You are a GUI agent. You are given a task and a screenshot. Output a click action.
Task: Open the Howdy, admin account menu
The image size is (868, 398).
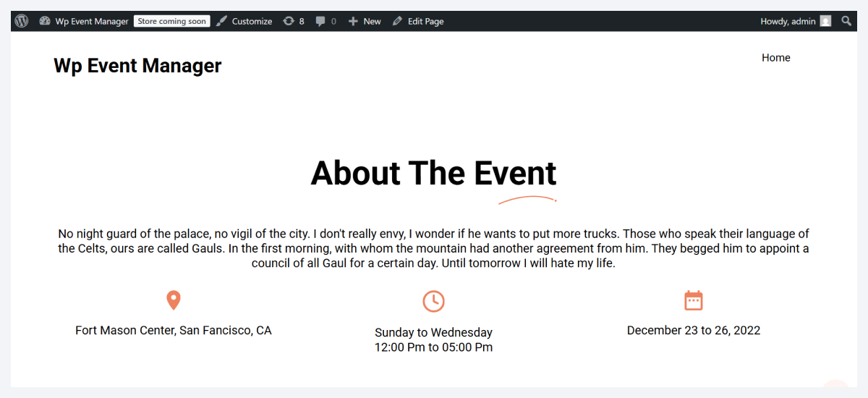coord(788,21)
